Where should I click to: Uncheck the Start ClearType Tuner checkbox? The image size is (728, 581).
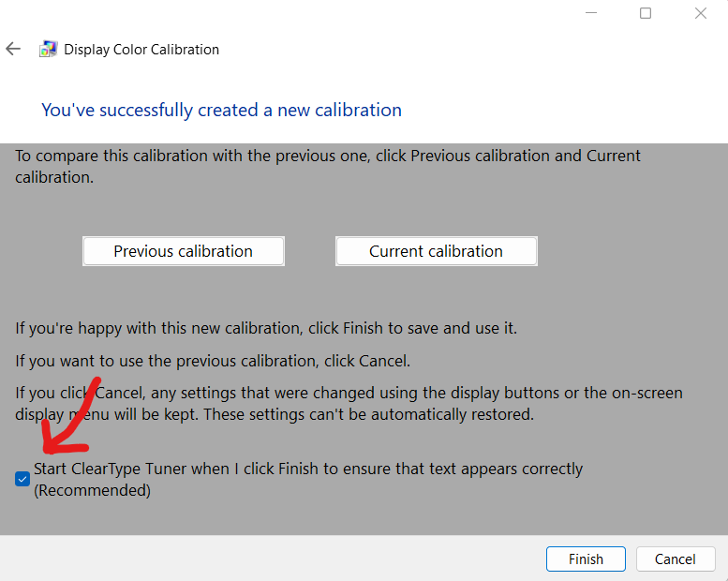pos(22,479)
